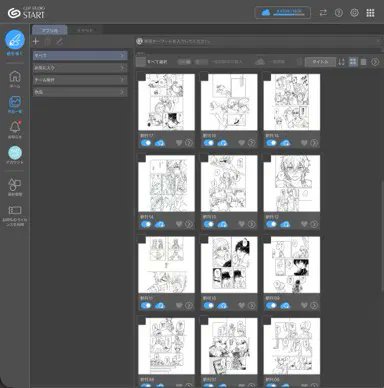Switch to grid thumbnail view
This screenshot has width=384, height=388.
coord(353,62)
